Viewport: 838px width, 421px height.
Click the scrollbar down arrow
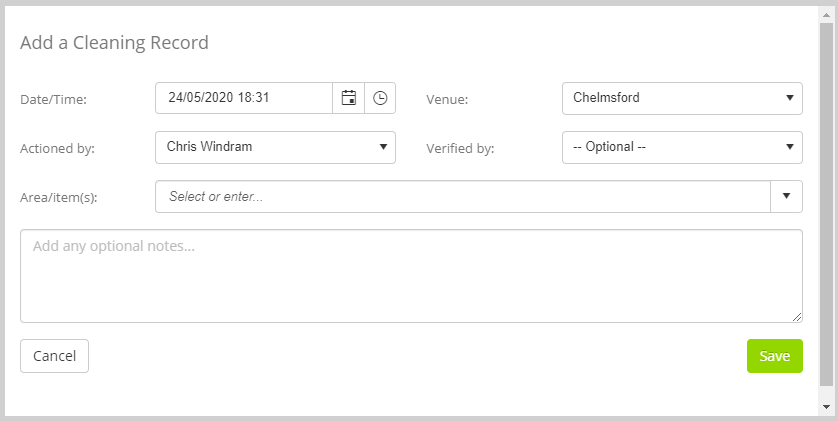(826, 407)
